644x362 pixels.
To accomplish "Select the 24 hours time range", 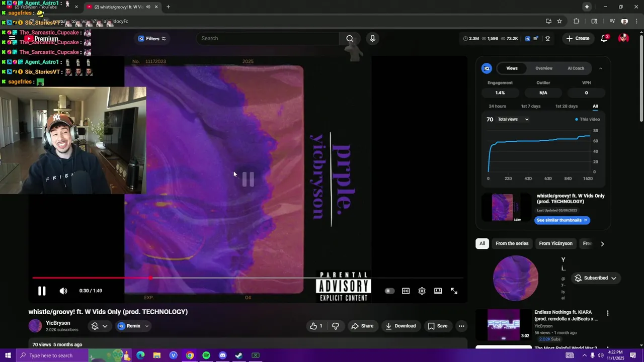I will [x=497, y=106].
